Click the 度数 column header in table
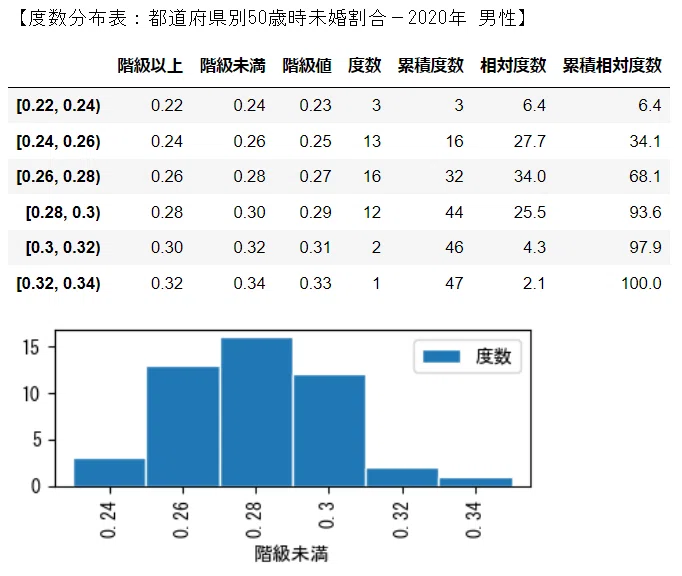This screenshot has height=576, width=682. pos(364,66)
